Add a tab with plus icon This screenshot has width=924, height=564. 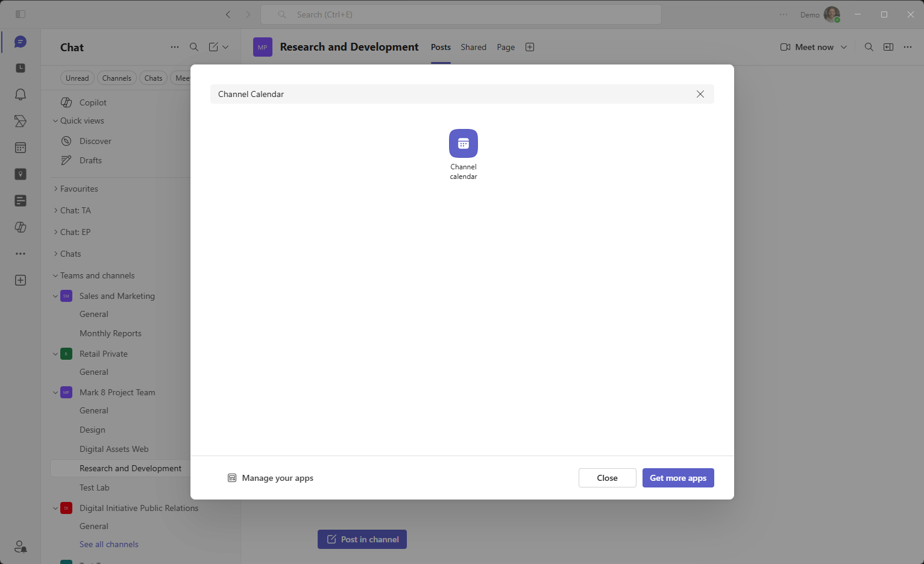point(530,47)
